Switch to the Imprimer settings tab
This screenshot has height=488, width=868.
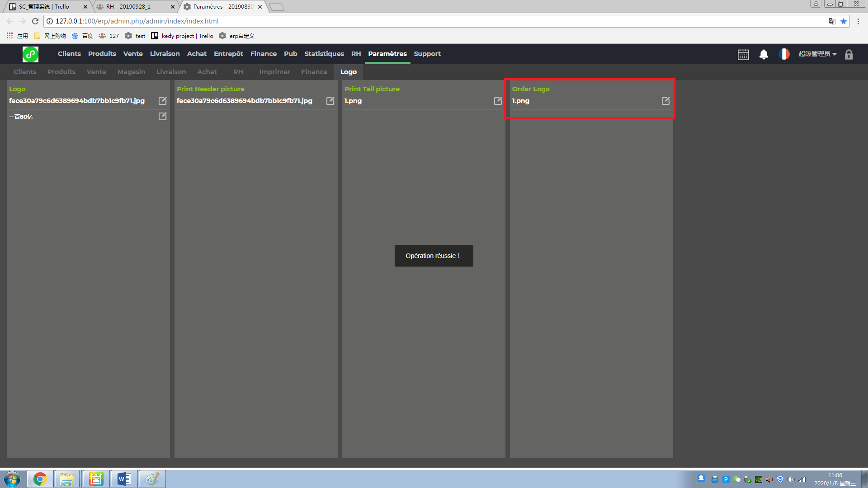pyautogui.click(x=274, y=72)
